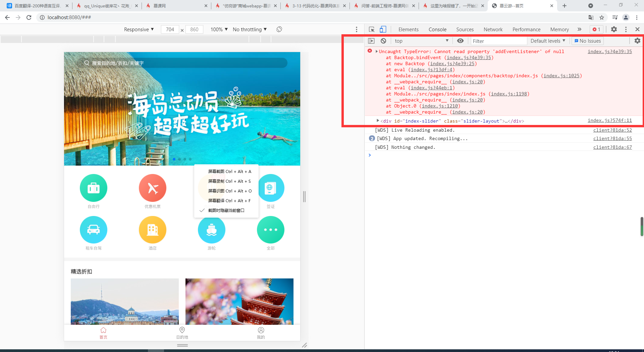Reload the page

tap(29, 17)
